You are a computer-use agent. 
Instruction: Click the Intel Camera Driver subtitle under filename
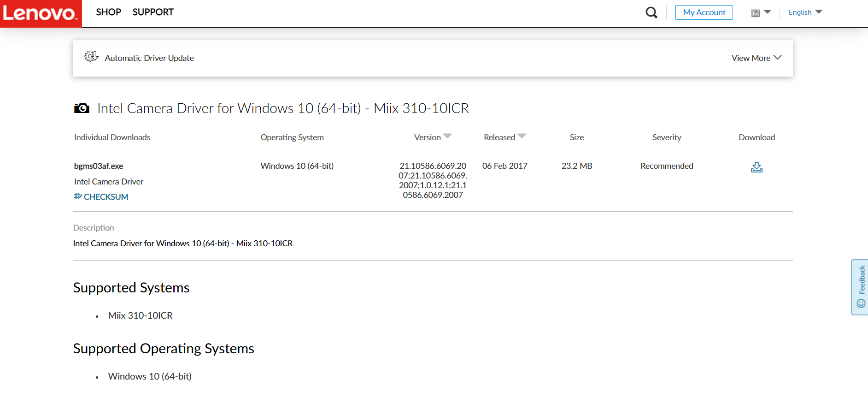109,182
